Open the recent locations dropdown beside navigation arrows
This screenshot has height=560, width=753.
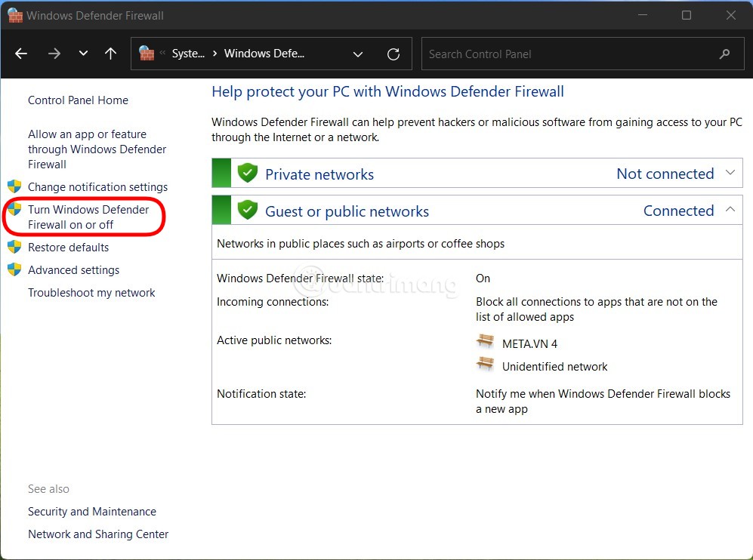click(x=83, y=53)
